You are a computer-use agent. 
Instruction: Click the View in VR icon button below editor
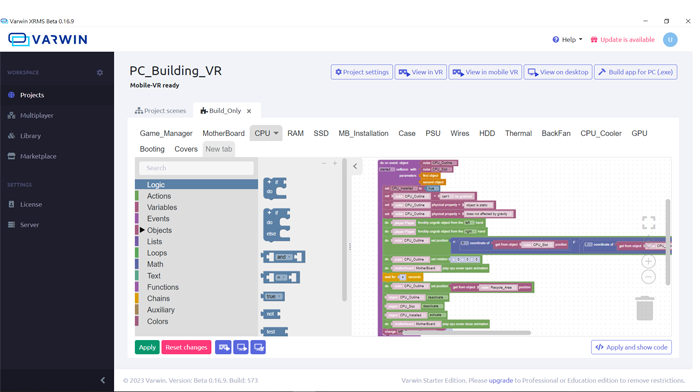click(223, 347)
